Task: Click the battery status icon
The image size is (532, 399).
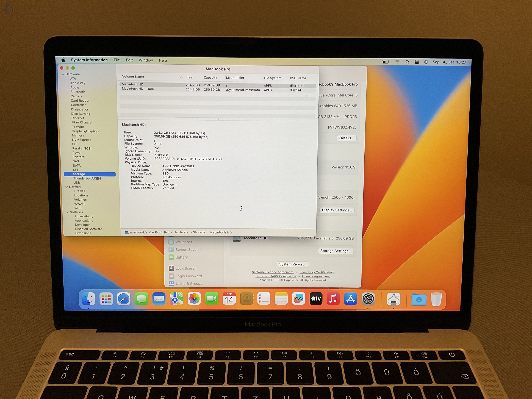Action: [x=386, y=62]
